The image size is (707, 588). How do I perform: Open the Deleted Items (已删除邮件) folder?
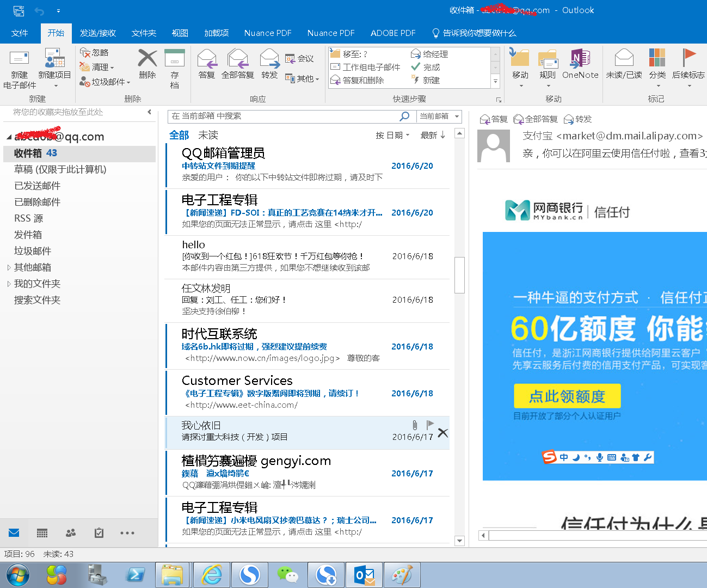(37, 202)
